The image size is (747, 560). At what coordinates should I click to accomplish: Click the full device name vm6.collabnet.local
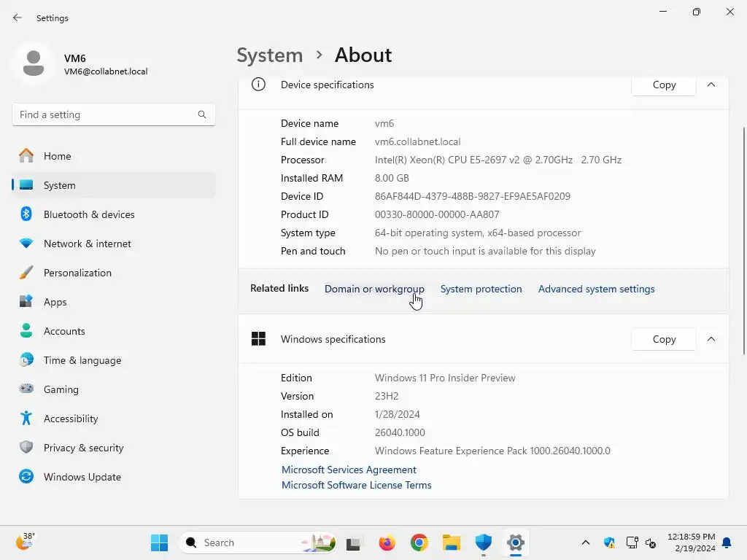417,142
